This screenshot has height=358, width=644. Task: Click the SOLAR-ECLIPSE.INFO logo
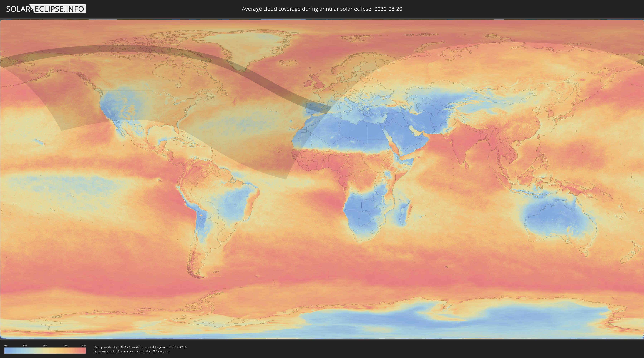(46, 9)
